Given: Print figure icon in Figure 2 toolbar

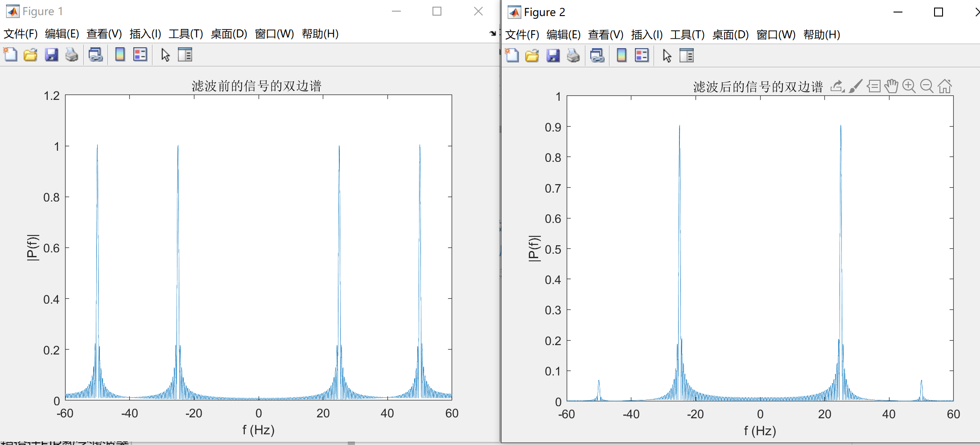Looking at the screenshot, I should coord(573,55).
